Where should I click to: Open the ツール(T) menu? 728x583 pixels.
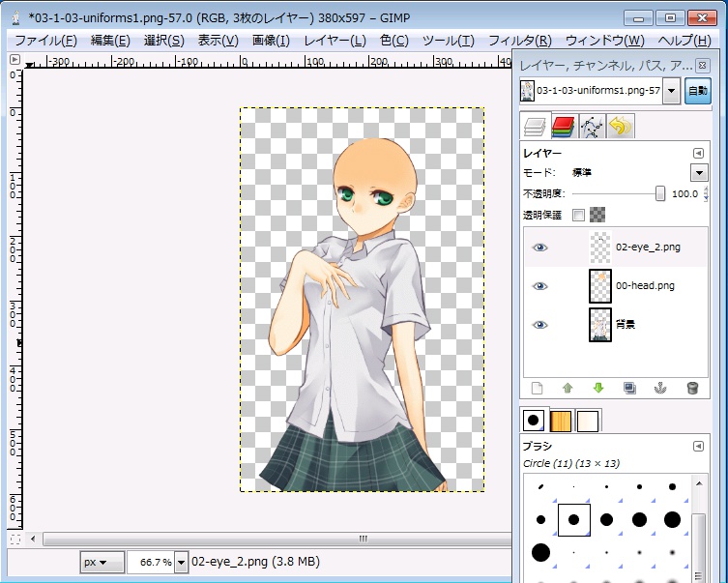click(448, 41)
